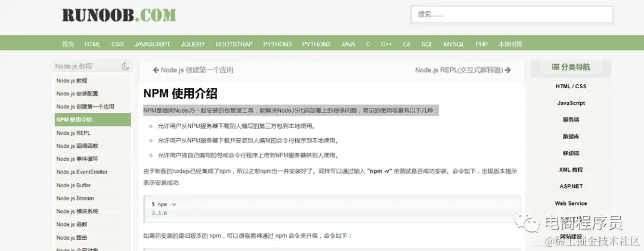Open 服务端 category on the right
The height and width of the screenshot is (251, 644).
coord(571,120)
